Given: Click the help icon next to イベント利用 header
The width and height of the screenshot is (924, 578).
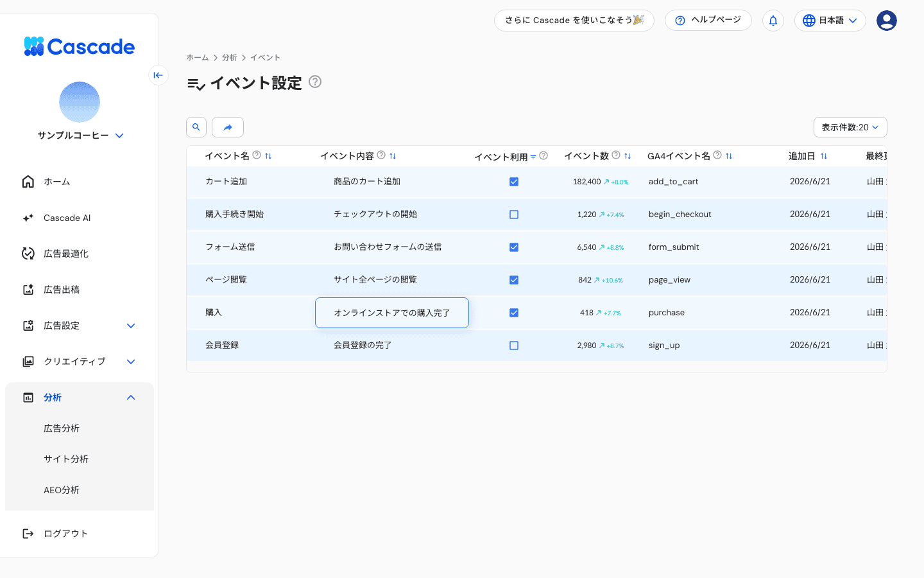Looking at the screenshot, I should tap(543, 155).
